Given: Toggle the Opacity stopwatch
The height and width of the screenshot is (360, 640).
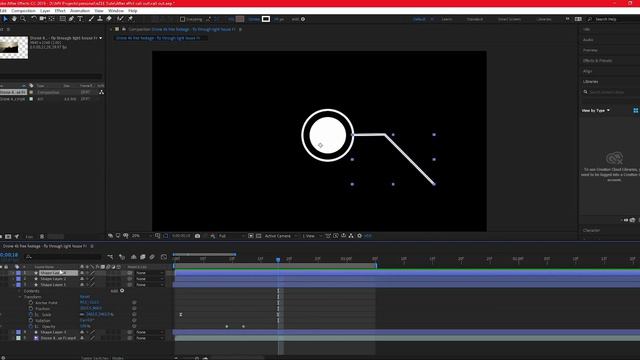Looking at the screenshot, I should (x=31, y=327).
